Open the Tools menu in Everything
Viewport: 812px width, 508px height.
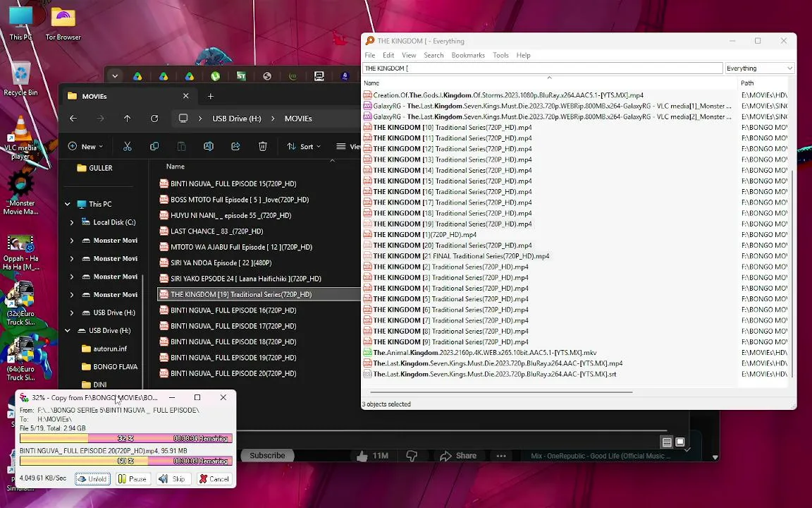click(x=500, y=56)
